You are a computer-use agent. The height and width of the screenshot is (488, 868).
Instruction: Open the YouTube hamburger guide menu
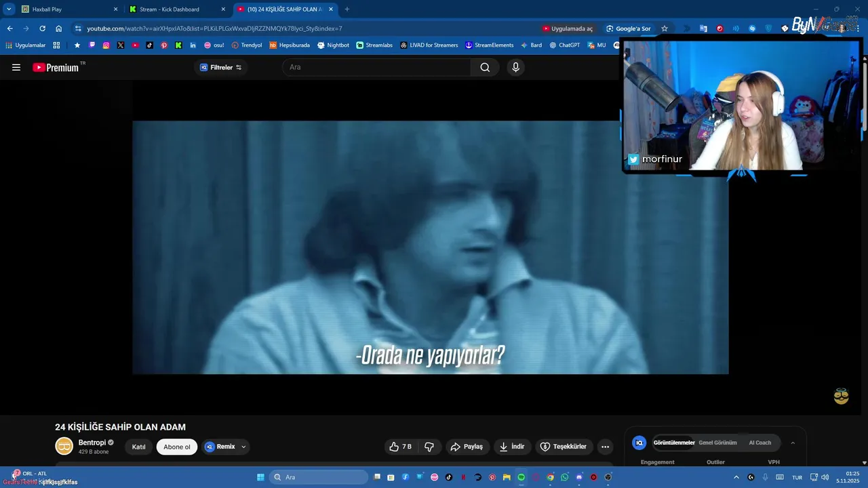pyautogui.click(x=16, y=67)
